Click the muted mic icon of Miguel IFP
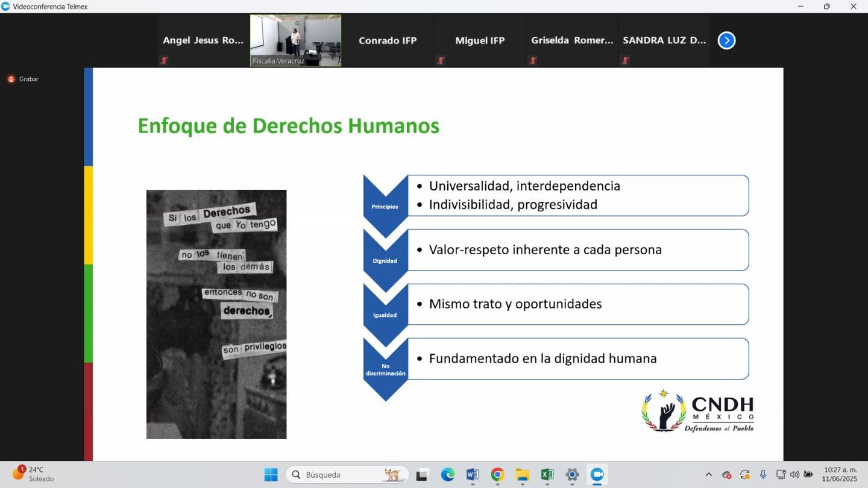This screenshot has width=868, height=488. coord(441,60)
